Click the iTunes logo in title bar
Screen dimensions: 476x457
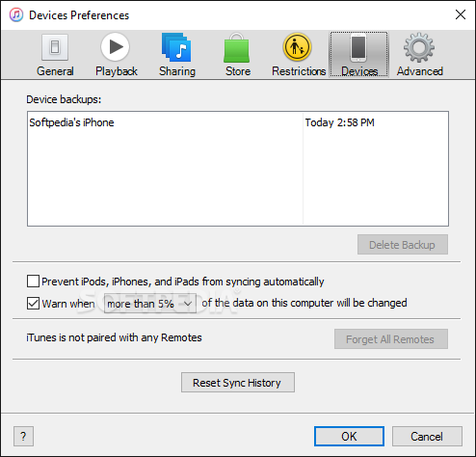pos(16,14)
